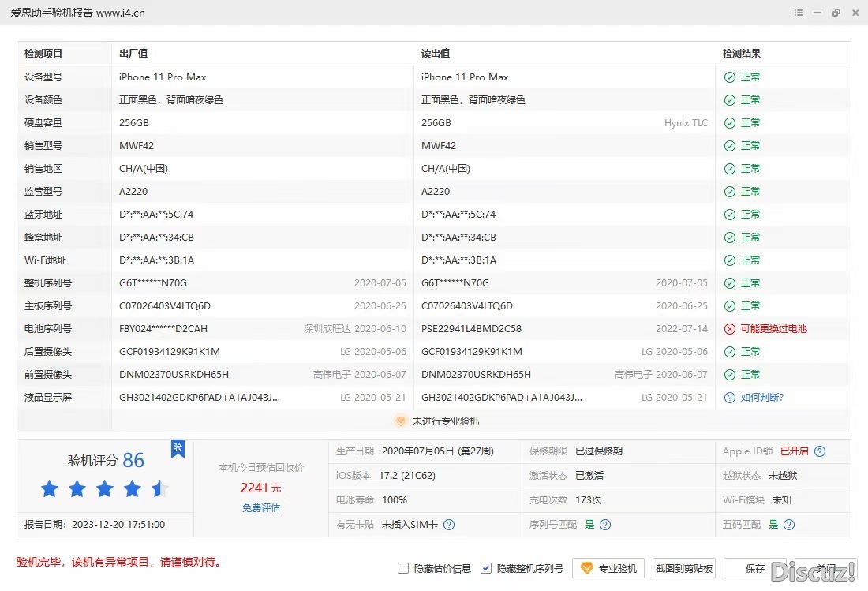Image resolution: width=868 pixels, height=591 pixels.
Task: Click the question icon beside 如何判断?
Action: tap(730, 398)
